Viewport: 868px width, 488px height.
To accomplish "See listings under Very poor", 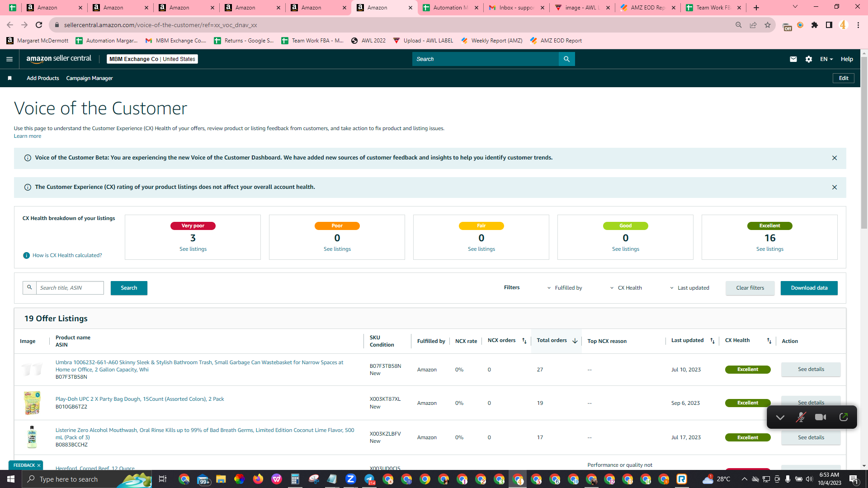I will [x=193, y=249].
